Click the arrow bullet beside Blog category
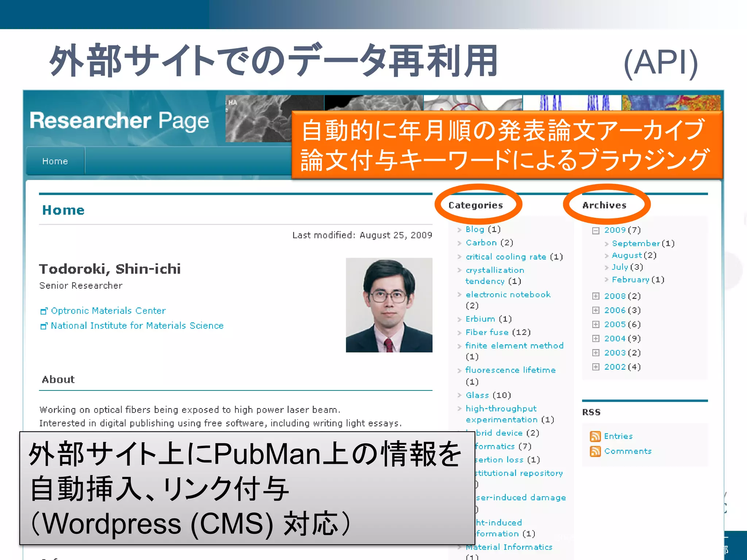This screenshot has width=747, height=560. click(x=460, y=230)
